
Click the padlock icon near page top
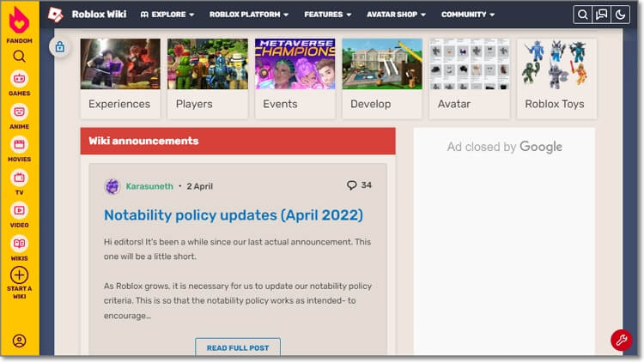click(x=60, y=48)
